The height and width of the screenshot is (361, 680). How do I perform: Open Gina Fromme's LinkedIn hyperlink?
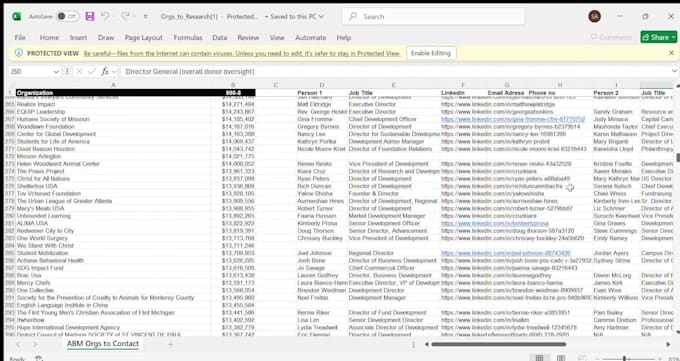pos(513,119)
